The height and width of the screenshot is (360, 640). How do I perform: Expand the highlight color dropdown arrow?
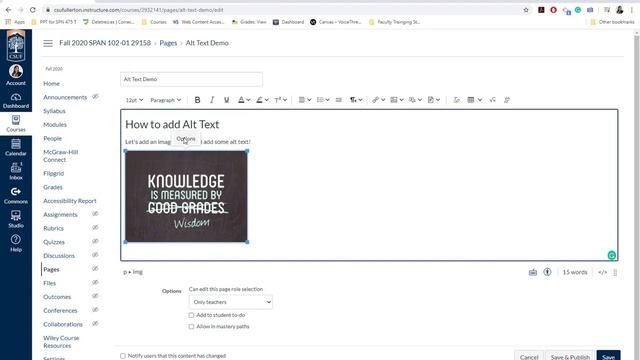click(x=267, y=100)
